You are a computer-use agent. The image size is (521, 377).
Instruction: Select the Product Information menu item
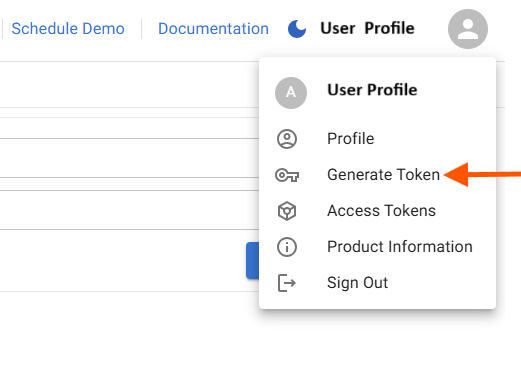coord(377,247)
